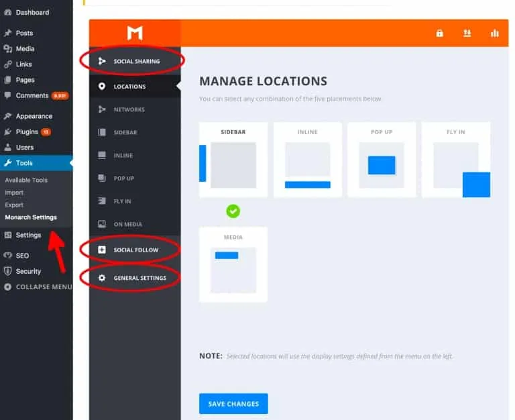The width and height of the screenshot is (515, 420).
Task: Open the lock icon in orange header
Action: [439, 33]
